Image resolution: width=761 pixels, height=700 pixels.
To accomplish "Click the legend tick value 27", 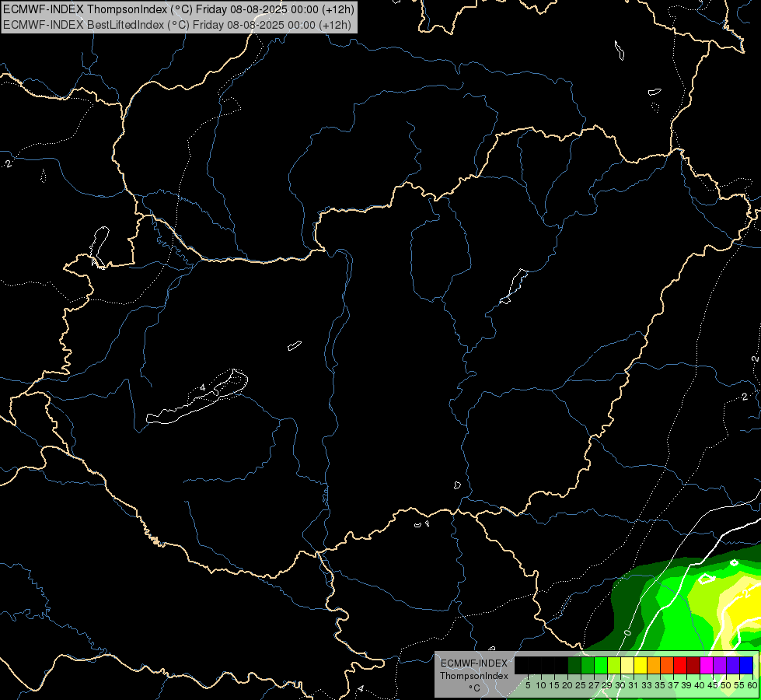I will (x=594, y=685).
